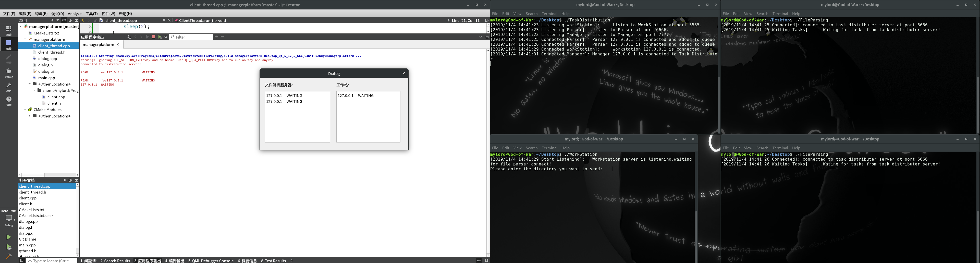Open the kit selector monitor icon
This screenshot has height=263, width=980.
(9, 219)
